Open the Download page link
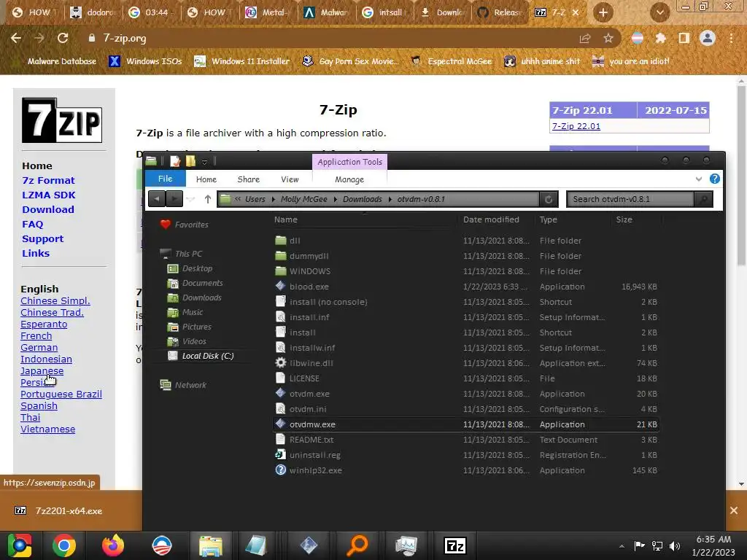Screen dimensions: 747x560 coord(47,209)
